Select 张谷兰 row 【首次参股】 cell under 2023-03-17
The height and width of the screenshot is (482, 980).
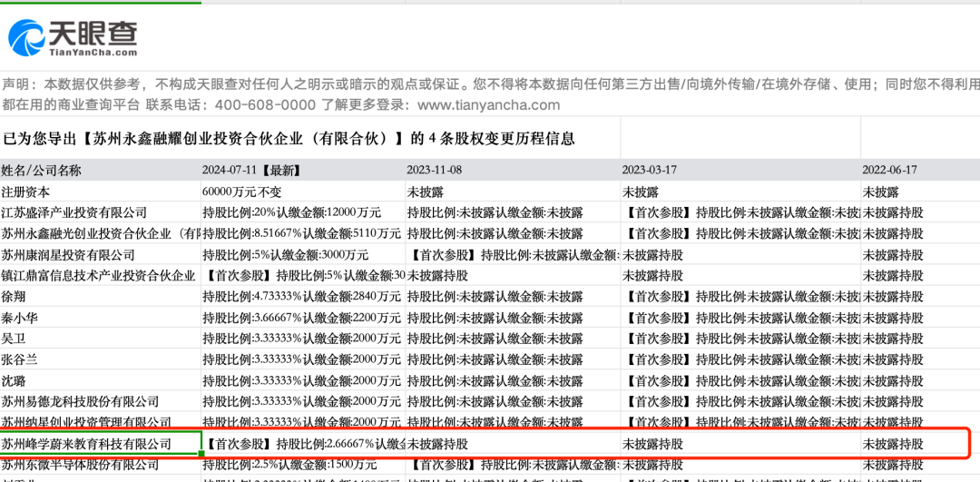click(x=740, y=359)
